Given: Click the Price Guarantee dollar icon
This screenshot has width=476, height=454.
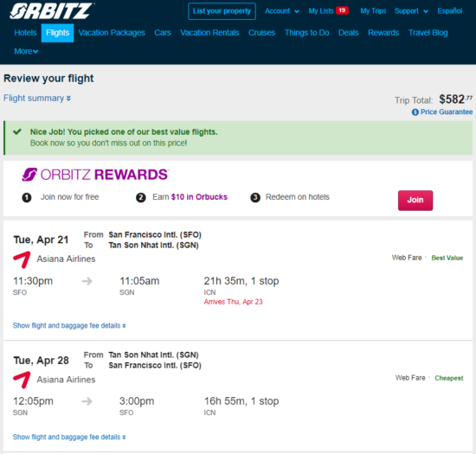Looking at the screenshot, I should tap(415, 112).
